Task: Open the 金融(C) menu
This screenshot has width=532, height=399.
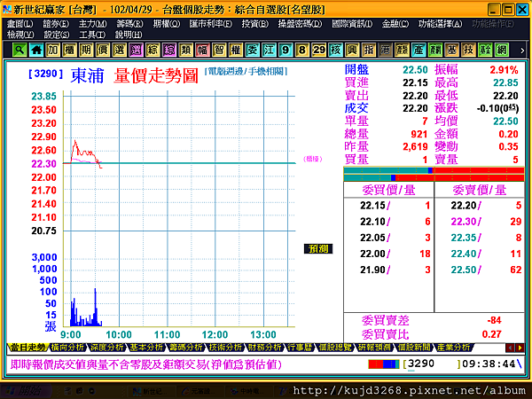Action: tap(395, 24)
